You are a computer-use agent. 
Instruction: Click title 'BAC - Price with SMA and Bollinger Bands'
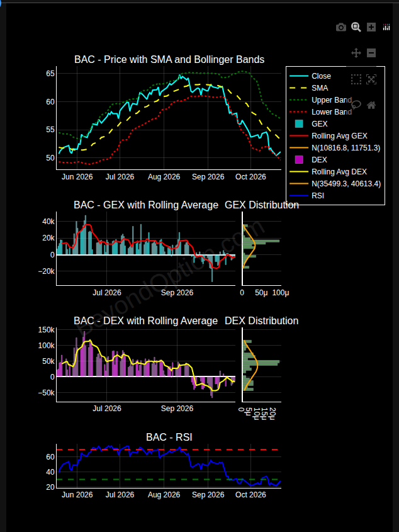[169, 59]
